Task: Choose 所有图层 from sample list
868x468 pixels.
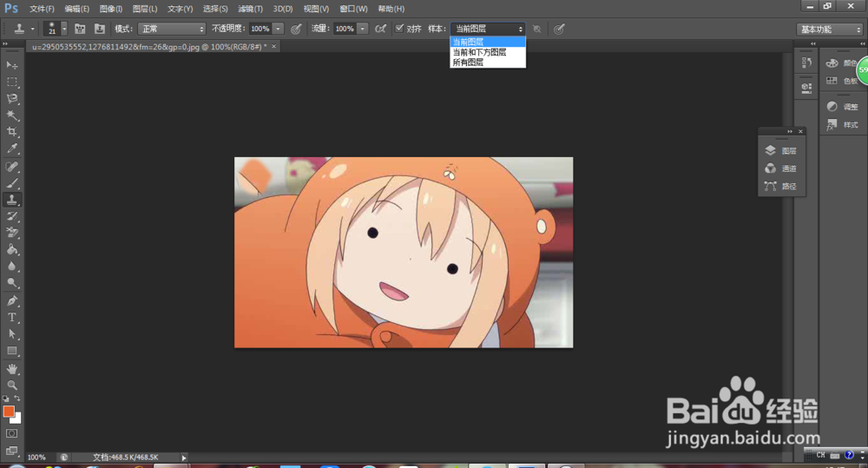Action: [488, 62]
